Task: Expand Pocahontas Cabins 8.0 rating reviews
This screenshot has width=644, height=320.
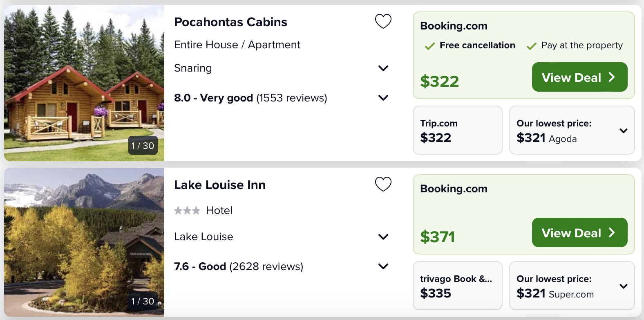Action: point(383,98)
